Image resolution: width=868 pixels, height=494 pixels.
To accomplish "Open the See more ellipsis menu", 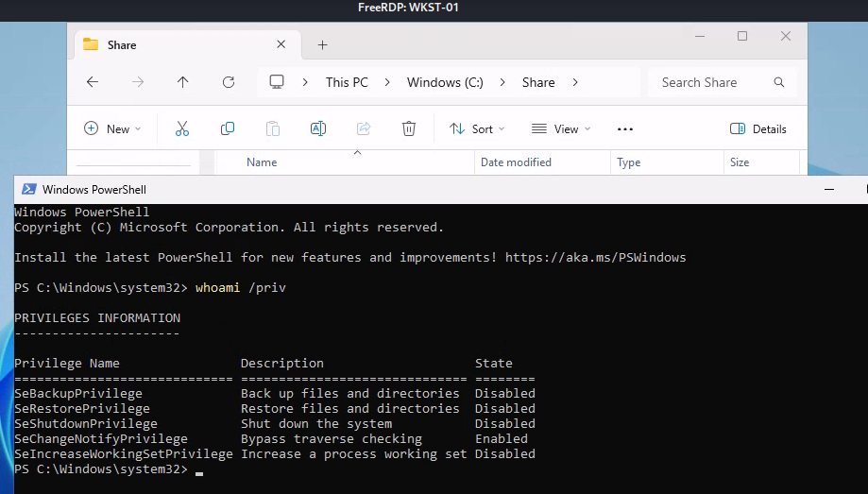I will (x=624, y=128).
